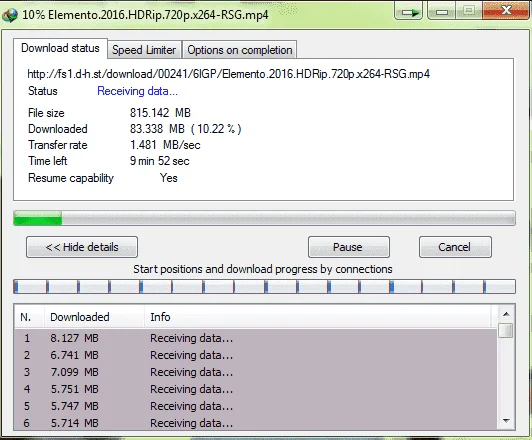The width and height of the screenshot is (532, 440).
Task: Click the 'Receiving data...' status text in blue
Action: pyautogui.click(x=137, y=91)
